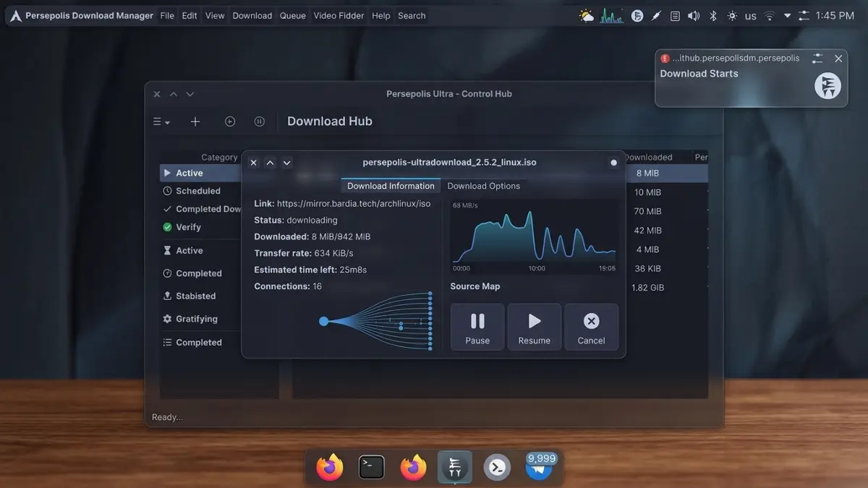Click the upload icon beside Stabisted
The image size is (868, 488).
coord(168,296)
